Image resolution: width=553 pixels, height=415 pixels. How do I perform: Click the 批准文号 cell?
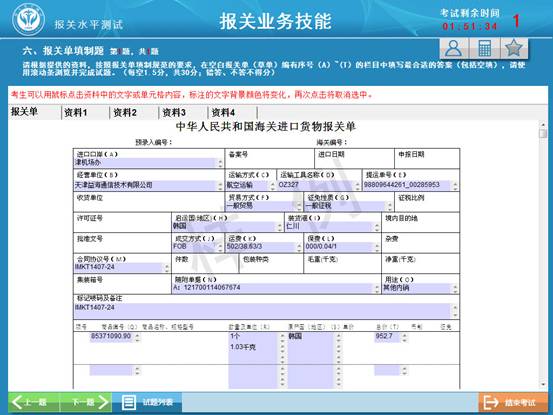tap(122, 243)
